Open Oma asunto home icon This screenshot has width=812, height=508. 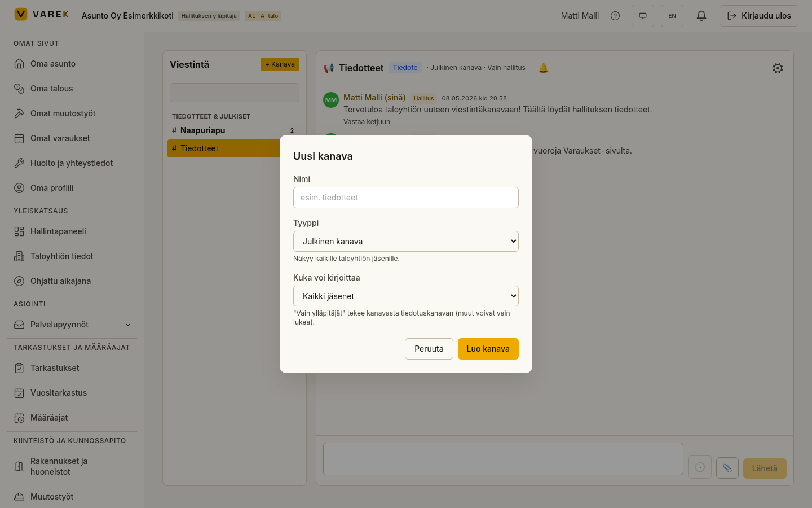[19, 64]
